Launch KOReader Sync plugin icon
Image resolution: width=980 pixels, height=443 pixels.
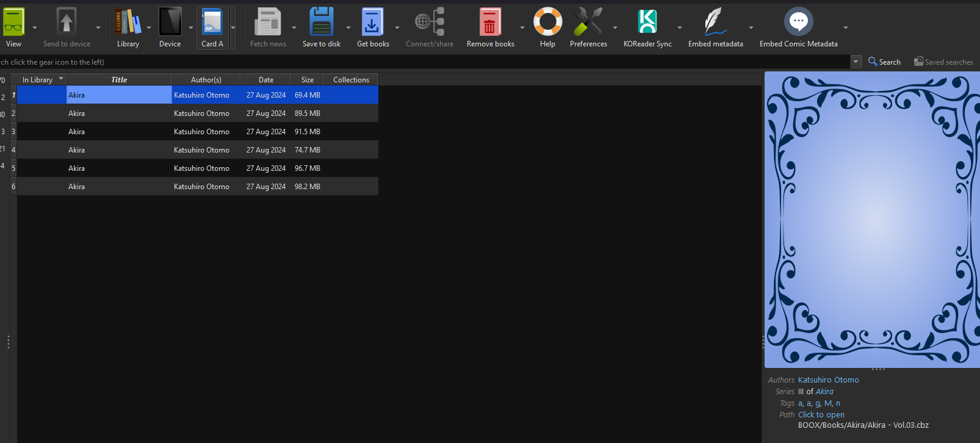point(647,22)
